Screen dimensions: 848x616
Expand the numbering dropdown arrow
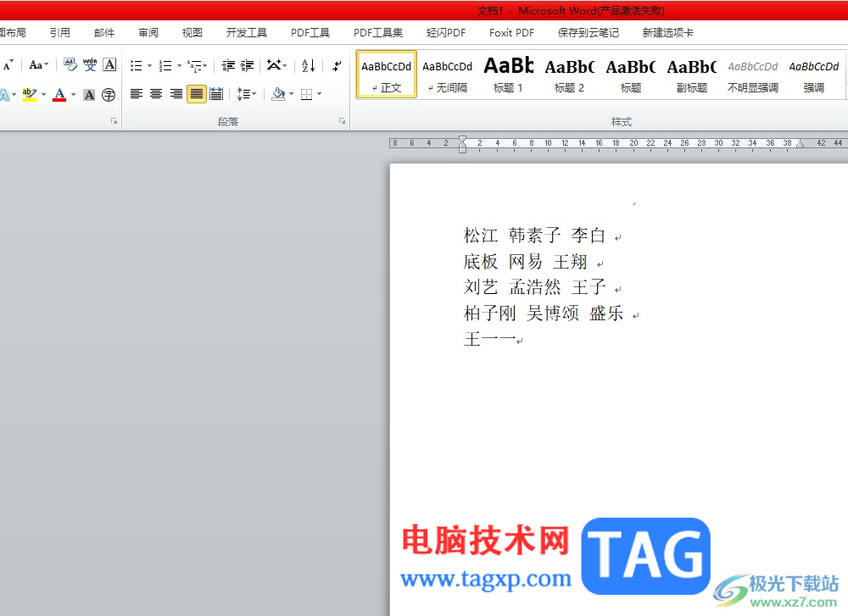click(179, 66)
